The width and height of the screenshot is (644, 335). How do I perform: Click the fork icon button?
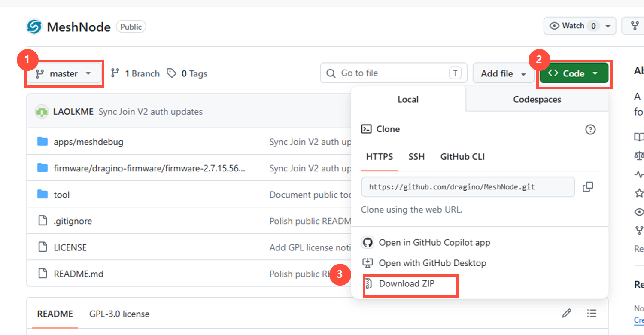pos(635,26)
